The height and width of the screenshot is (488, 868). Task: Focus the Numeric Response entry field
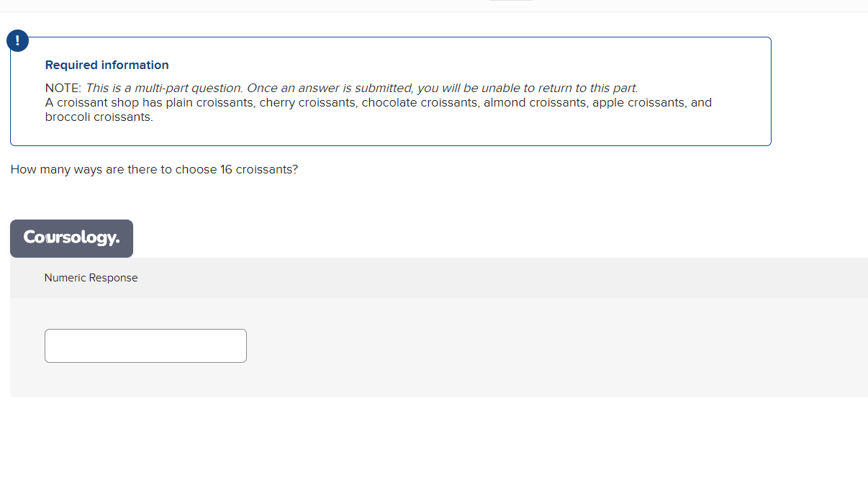pyautogui.click(x=145, y=345)
